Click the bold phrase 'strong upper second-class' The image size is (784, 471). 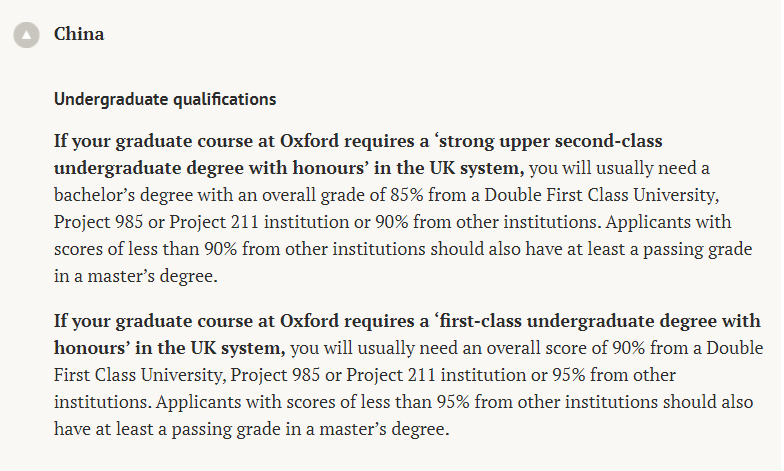pyautogui.click(x=559, y=139)
